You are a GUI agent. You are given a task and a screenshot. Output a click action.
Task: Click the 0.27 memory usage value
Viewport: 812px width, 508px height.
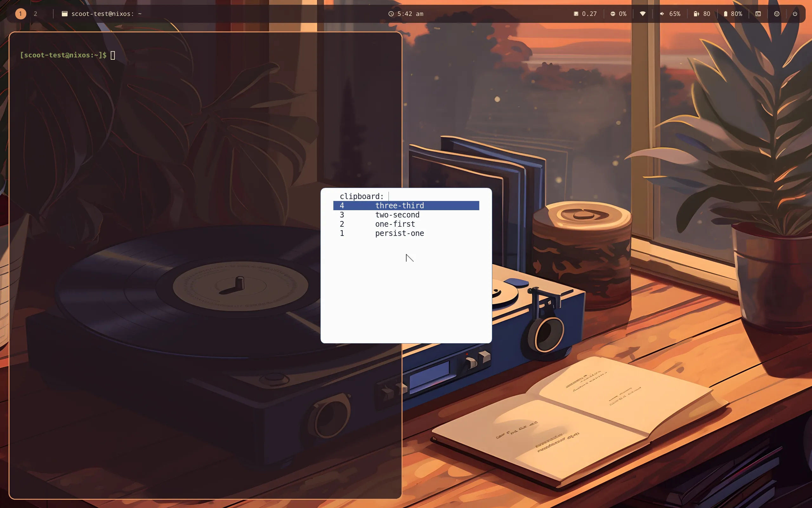click(x=589, y=14)
